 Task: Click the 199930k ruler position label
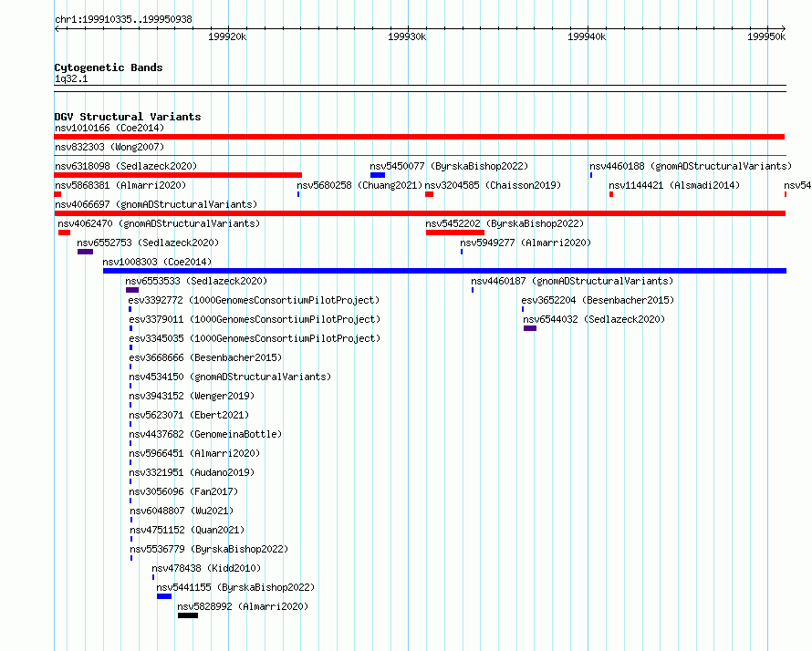tap(407, 36)
